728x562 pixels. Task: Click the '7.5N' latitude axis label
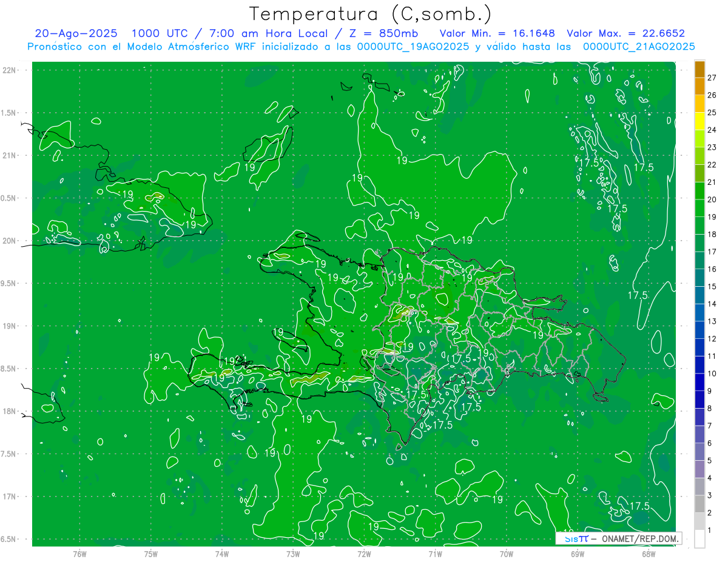pos(8,454)
